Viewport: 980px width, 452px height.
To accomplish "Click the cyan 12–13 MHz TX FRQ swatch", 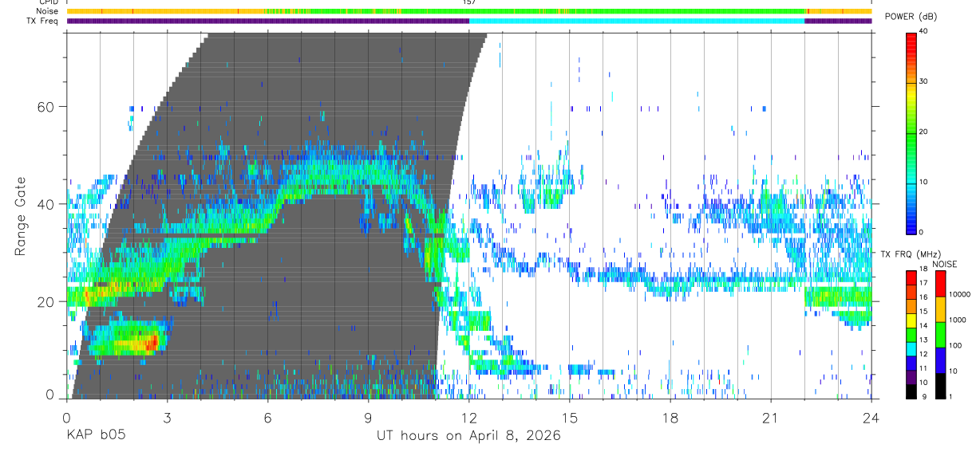I will click(911, 348).
